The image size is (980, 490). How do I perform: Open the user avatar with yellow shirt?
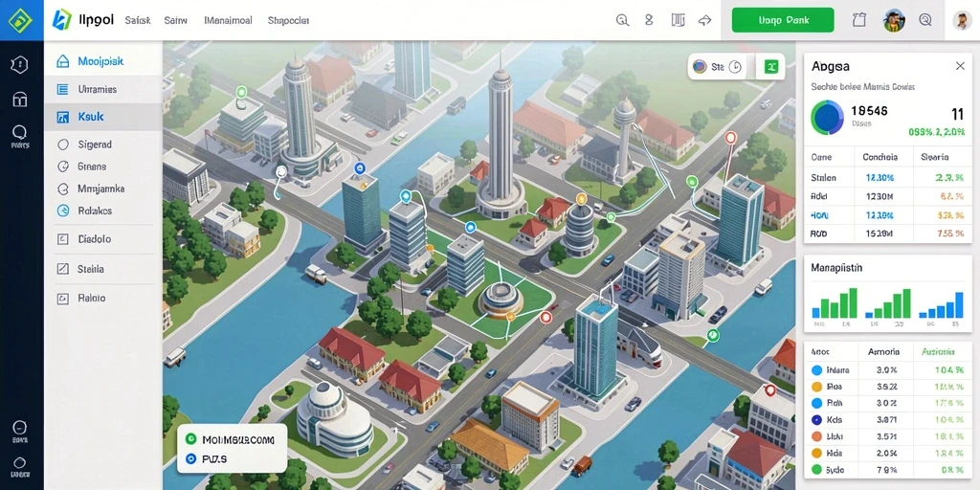coord(895,21)
